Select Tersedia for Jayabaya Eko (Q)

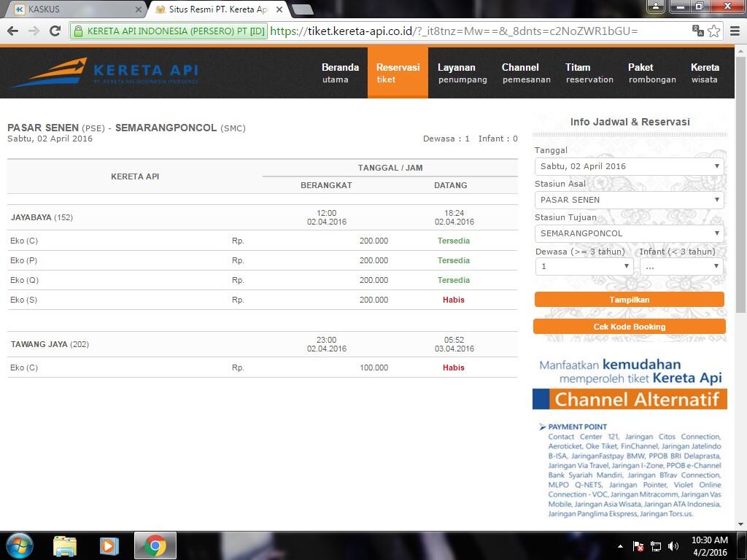pos(454,280)
